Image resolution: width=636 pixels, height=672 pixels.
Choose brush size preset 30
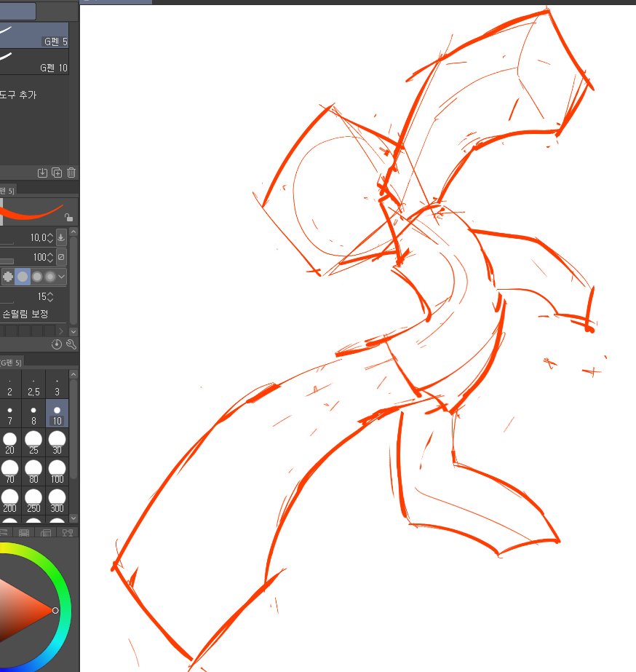point(57,443)
